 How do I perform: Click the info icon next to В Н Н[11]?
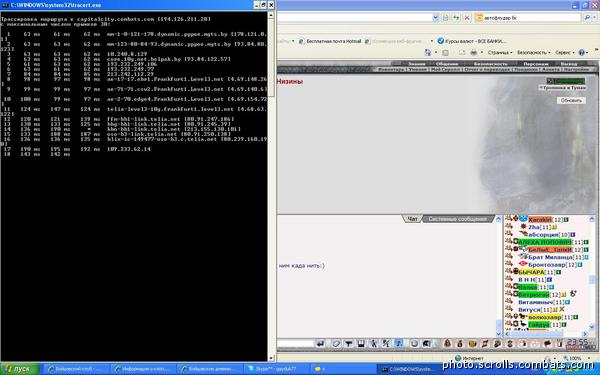(x=550, y=280)
